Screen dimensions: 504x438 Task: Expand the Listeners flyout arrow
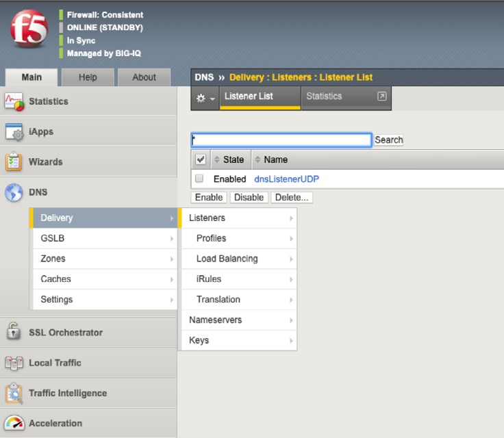291,218
